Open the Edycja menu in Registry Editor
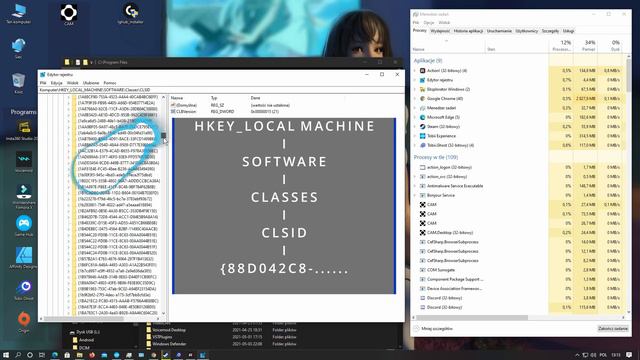Viewport: 640px width, 360px height. point(56,83)
